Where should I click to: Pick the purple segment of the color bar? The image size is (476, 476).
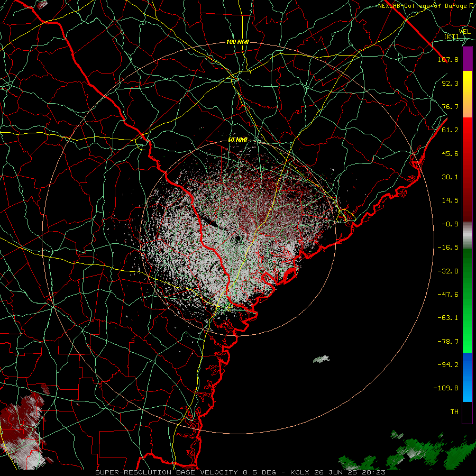click(x=467, y=59)
